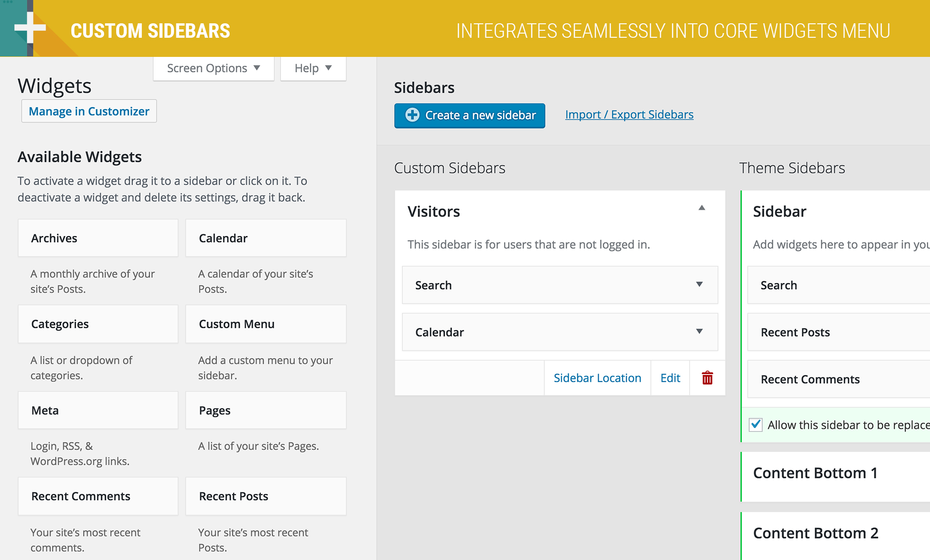Toggle Allow this sidebar to be replaced
This screenshot has width=930, height=560.
tap(755, 425)
